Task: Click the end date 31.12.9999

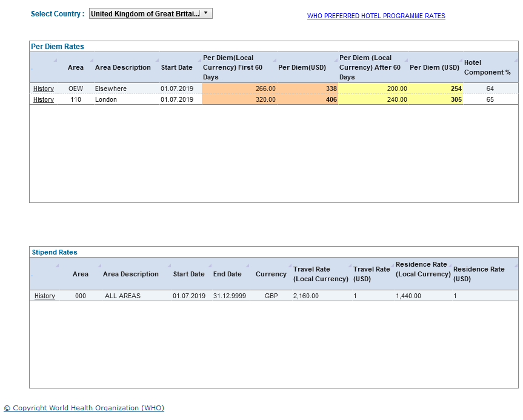Action: 230,296
